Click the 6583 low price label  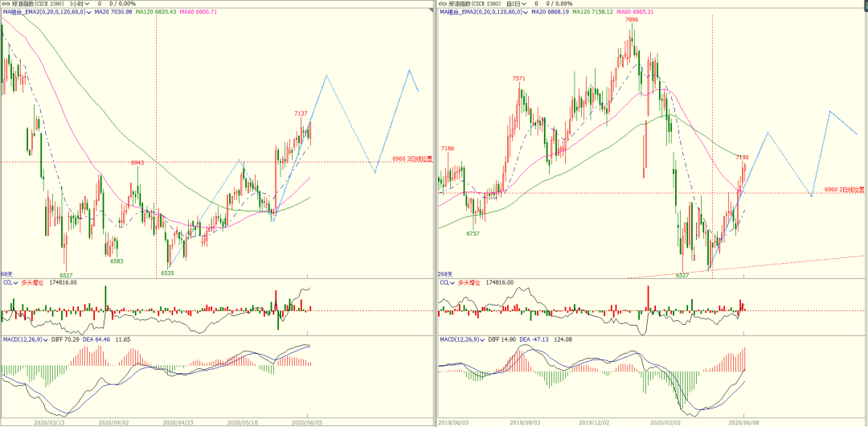tap(117, 261)
